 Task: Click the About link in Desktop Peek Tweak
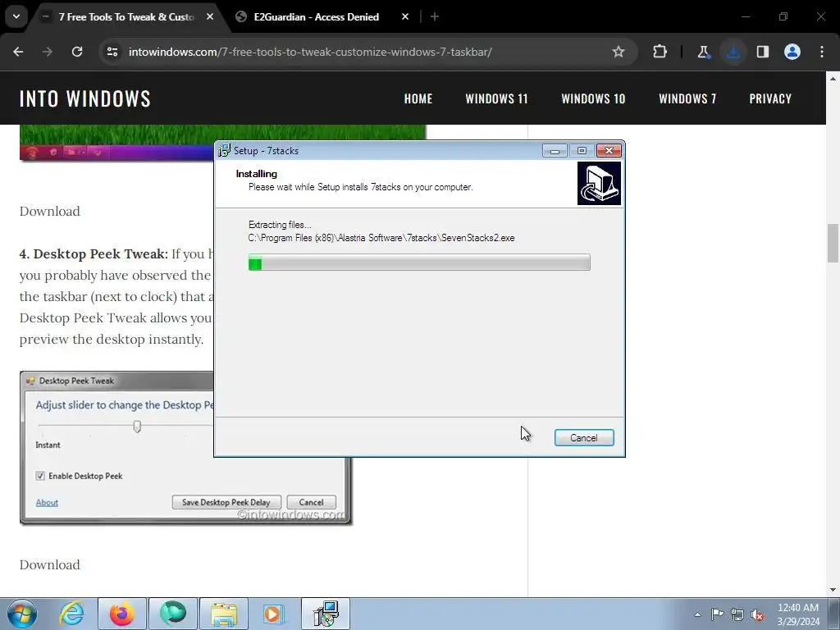[47, 503]
